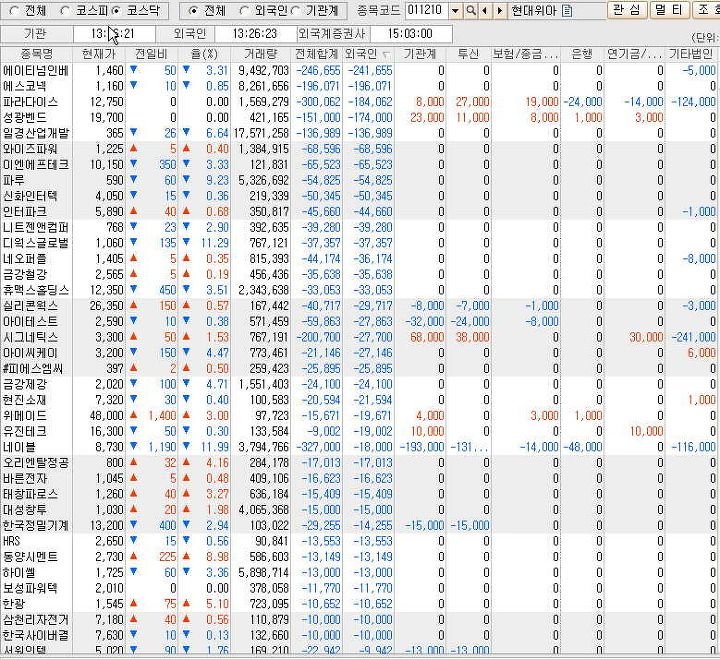Select the 코스닥 radio button

pyautogui.click(x=116, y=11)
